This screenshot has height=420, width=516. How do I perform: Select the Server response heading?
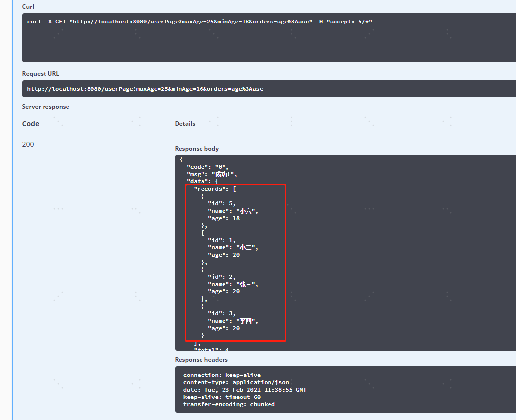tap(45, 107)
